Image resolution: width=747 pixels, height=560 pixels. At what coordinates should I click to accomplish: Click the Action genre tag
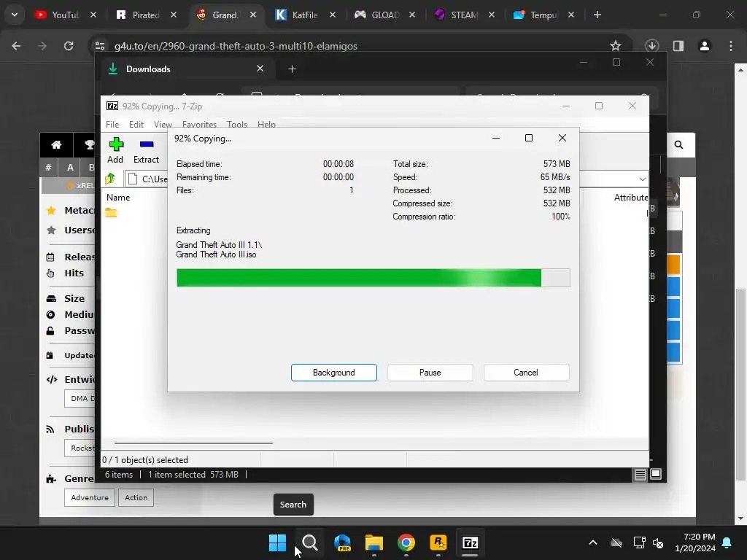point(136,497)
